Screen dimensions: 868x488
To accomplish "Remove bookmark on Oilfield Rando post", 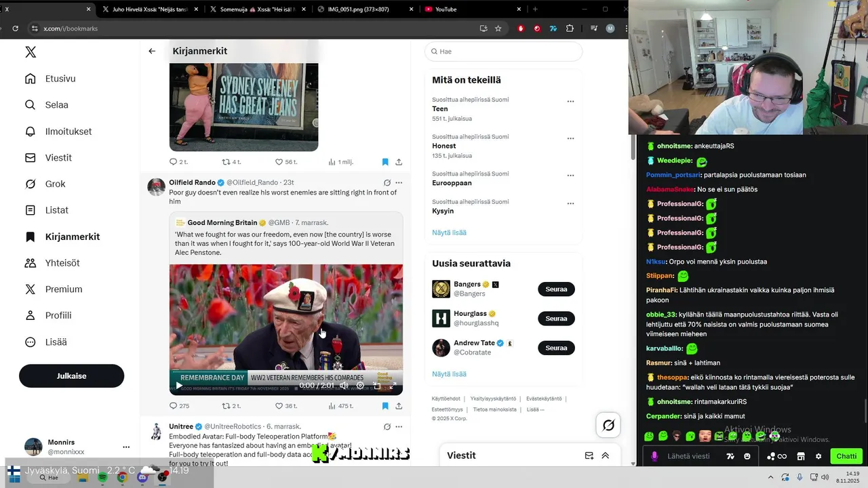I will tap(385, 406).
